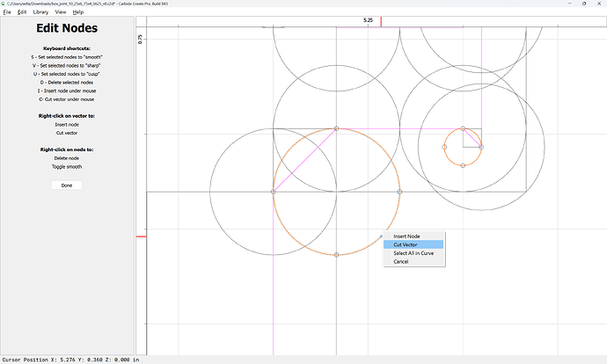Click the Done button
The width and height of the screenshot is (607, 364).
[x=67, y=186]
